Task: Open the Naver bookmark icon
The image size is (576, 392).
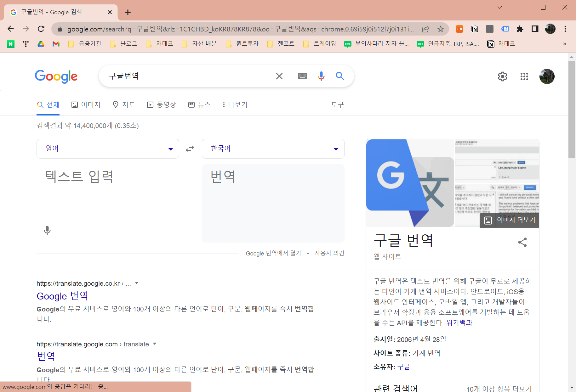Action: (11, 44)
